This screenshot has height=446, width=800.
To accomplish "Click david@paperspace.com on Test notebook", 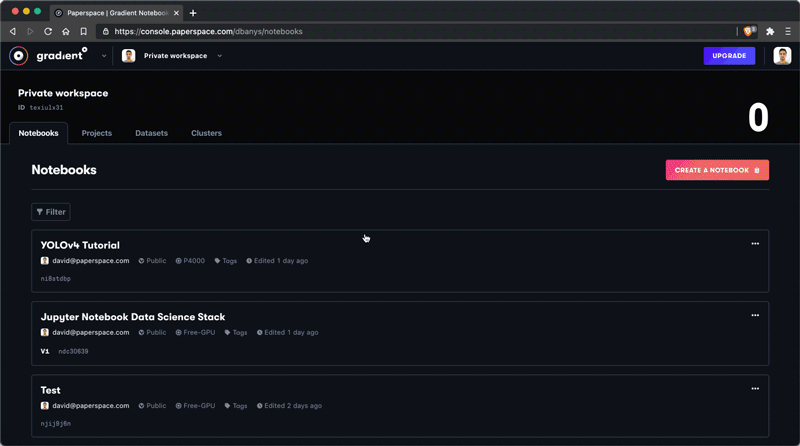I will coord(90,406).
